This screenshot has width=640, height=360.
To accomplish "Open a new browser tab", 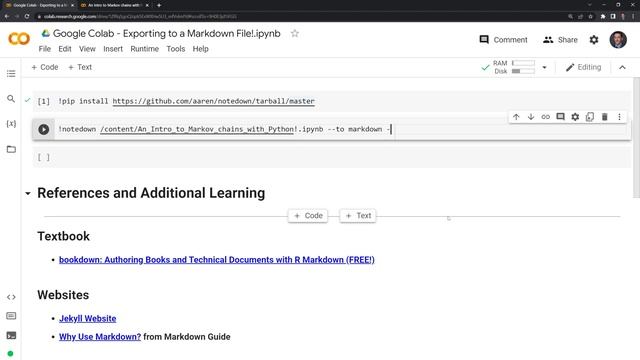I will pyautogui.click(x=159, y=5).
